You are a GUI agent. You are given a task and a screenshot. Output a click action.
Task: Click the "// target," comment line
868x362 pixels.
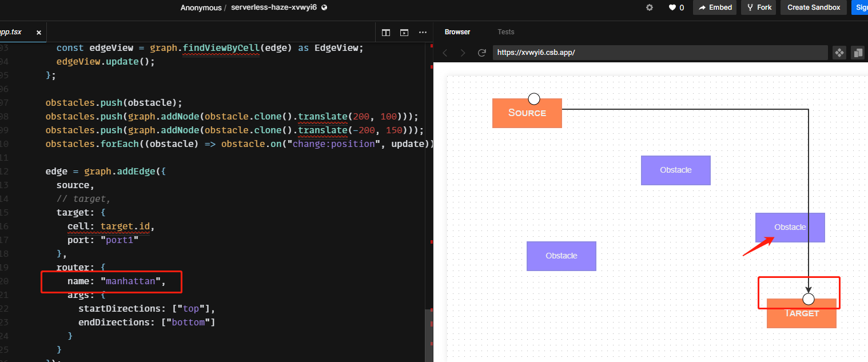click(x=83, y=198)
